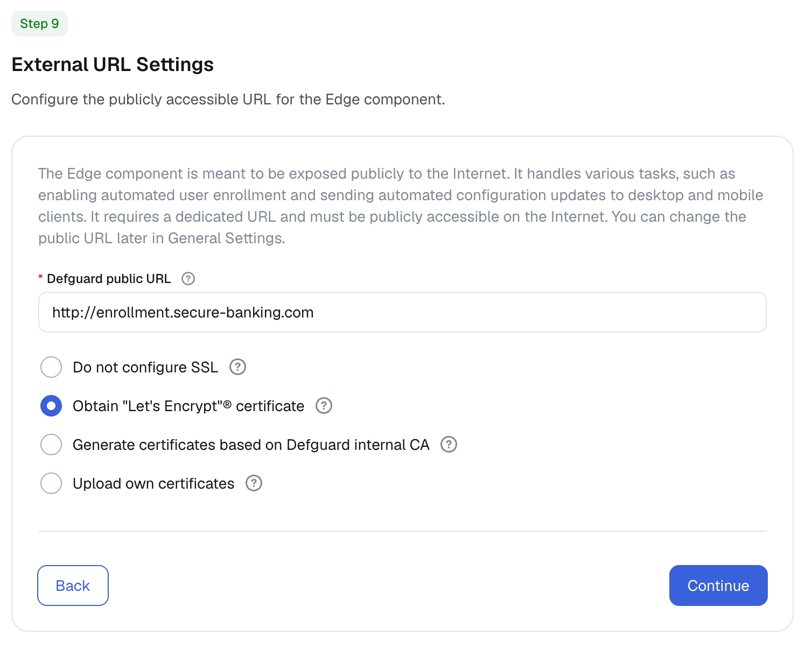Click the External URL Settings heading
This screenshot has width=812, height=649.
click(x=113, y=64)
